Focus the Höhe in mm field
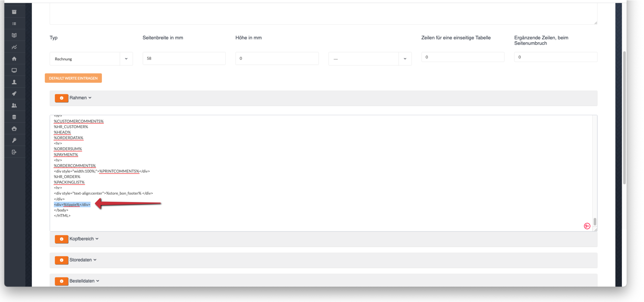This screenshot has width=644, height=302. tap(277, 58)
